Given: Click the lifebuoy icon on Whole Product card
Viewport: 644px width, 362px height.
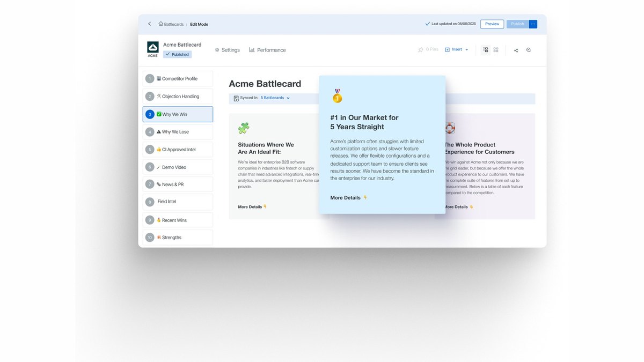Looking at the screenshot, I should point(450,128).
